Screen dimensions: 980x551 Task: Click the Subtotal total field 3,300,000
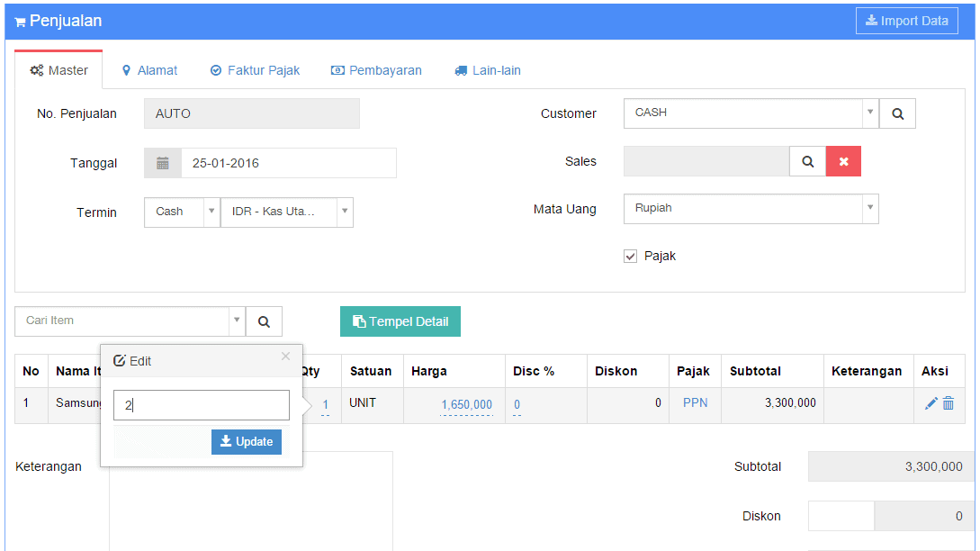[891, 466]
